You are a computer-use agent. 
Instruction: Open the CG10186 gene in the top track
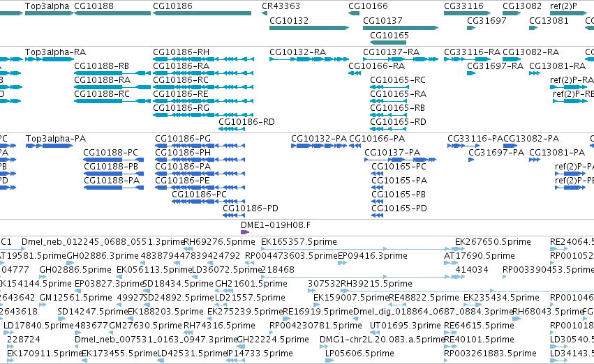coord(202,13)
